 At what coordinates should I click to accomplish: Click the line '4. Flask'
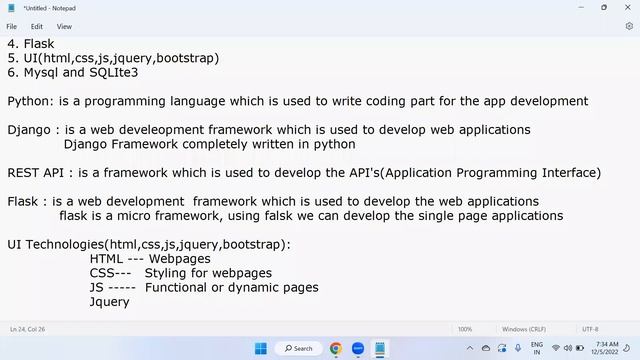[x=31, y=44]
